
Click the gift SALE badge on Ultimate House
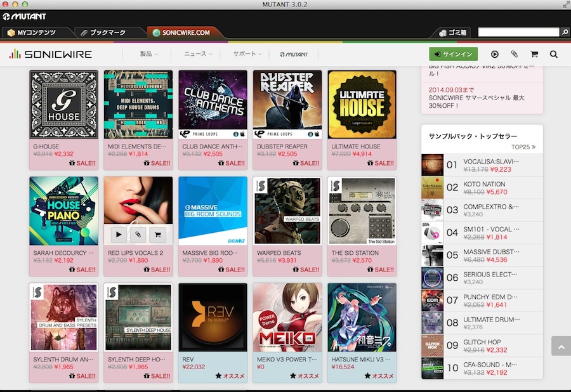[381, 163]
